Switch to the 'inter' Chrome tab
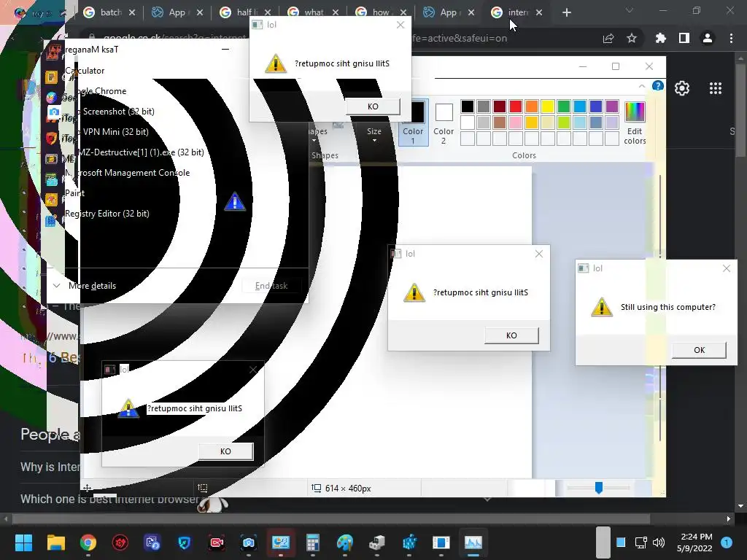 [518, 12]
